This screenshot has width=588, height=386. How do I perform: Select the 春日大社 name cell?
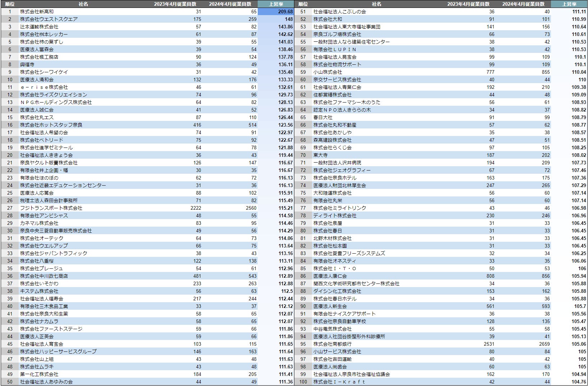click(x=323, y=117)
